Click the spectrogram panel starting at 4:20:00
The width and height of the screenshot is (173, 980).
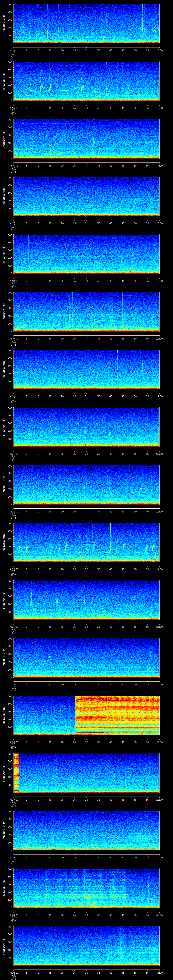pos(86,369)
